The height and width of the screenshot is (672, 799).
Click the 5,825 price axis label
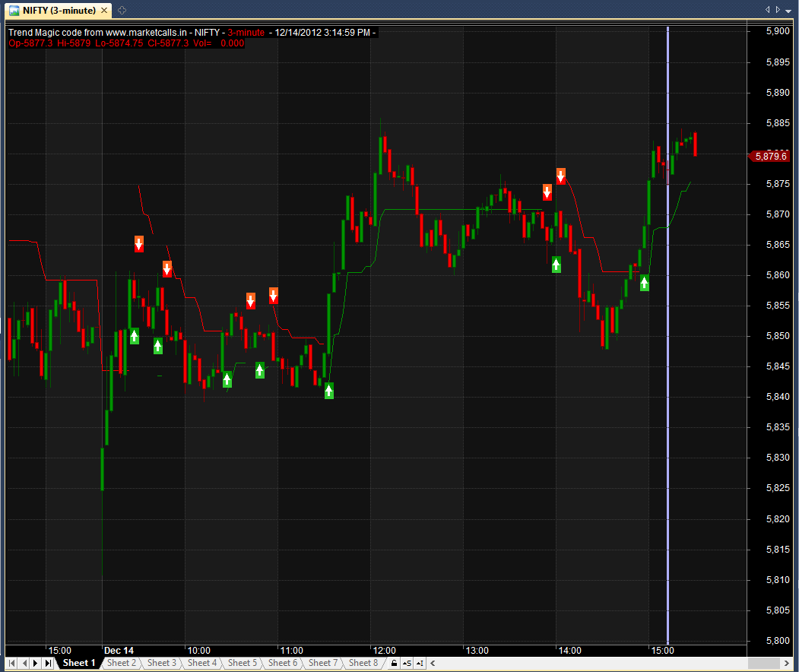coord(778,487)
